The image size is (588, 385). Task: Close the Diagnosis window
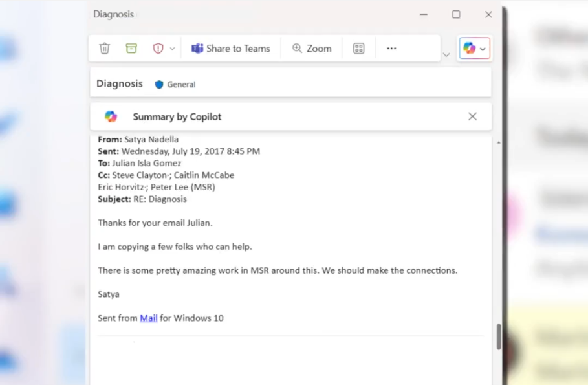488,14
